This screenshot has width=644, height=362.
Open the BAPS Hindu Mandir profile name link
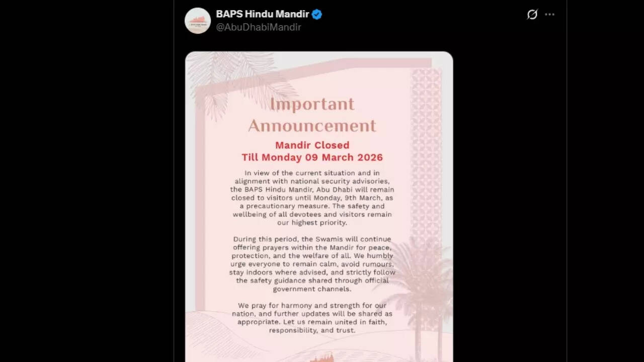click(x=261, y=14)
